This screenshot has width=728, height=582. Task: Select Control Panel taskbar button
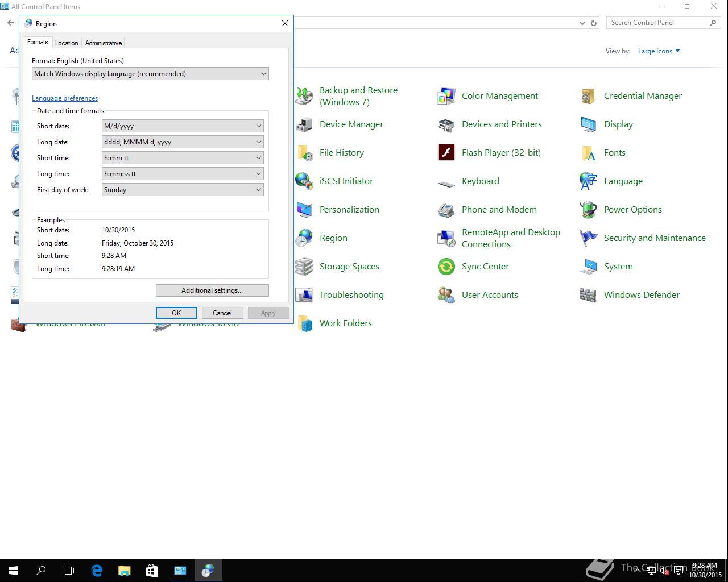pos(180,571)
